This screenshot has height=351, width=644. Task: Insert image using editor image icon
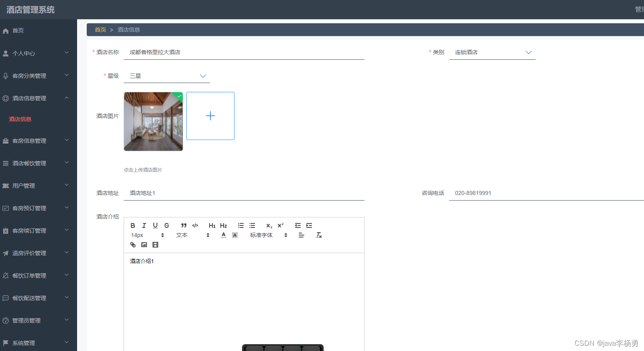coord(144,245)
